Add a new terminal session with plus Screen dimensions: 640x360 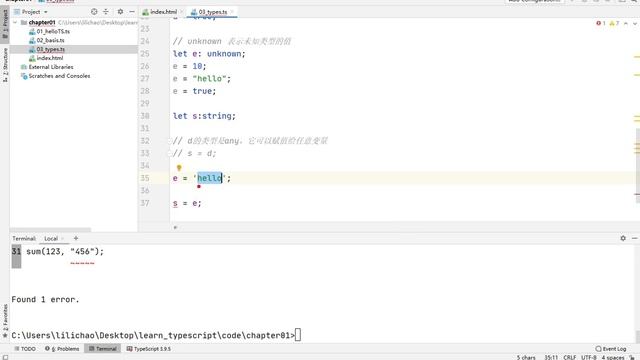click(76, 238)
